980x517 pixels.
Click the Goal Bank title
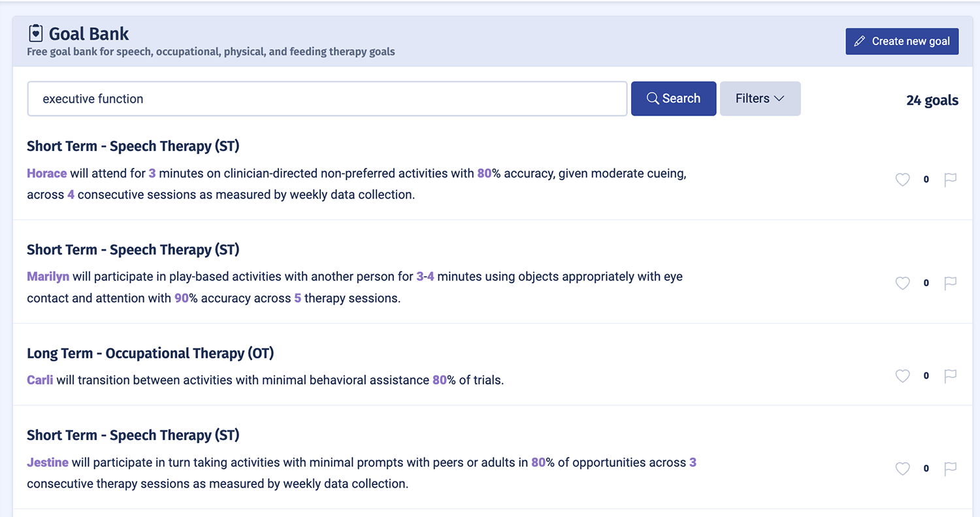click(89, 33)
